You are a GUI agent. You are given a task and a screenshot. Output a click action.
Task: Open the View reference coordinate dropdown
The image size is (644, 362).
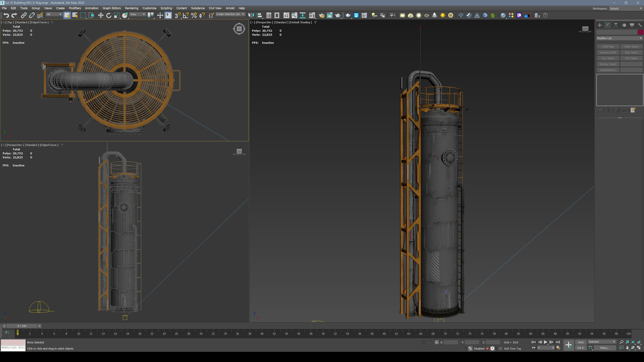[138, 14]
